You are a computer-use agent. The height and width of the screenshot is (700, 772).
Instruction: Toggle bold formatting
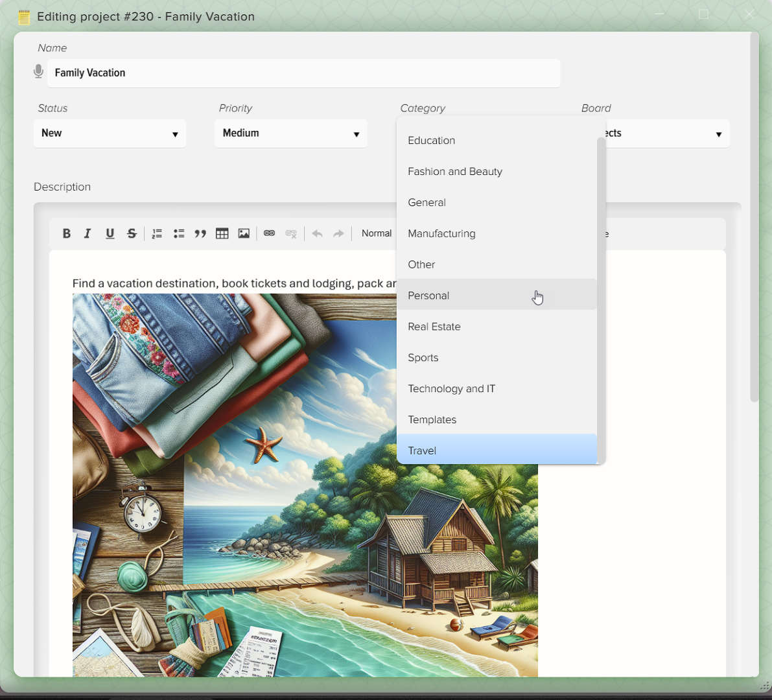[67, 233]
